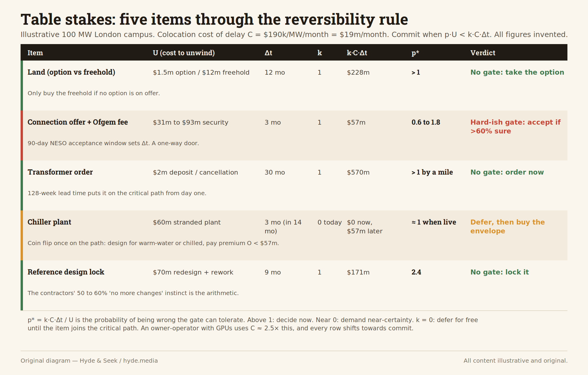588x375 pixels.
Task: Click the 'Item' column header
Action: pos(35,53)
